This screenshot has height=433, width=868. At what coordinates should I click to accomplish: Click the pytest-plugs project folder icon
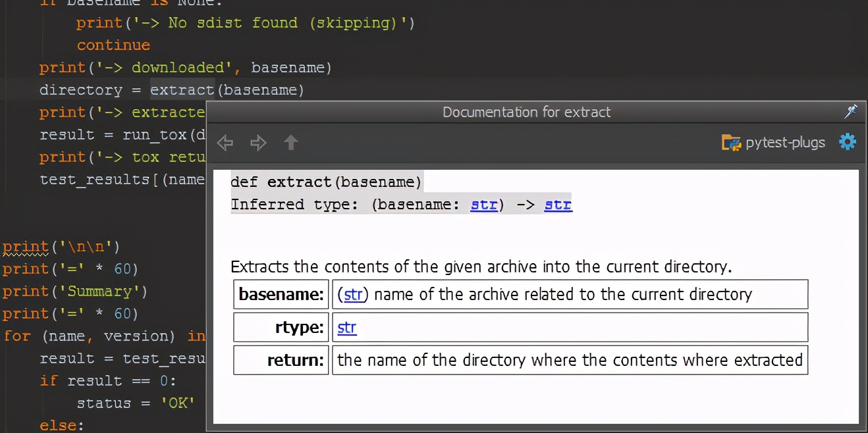(x=732, y=142)
